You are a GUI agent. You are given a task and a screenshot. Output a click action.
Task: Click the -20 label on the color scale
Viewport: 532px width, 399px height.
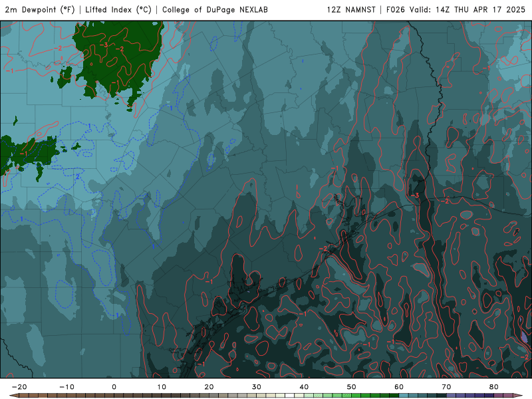click(19, 387)
